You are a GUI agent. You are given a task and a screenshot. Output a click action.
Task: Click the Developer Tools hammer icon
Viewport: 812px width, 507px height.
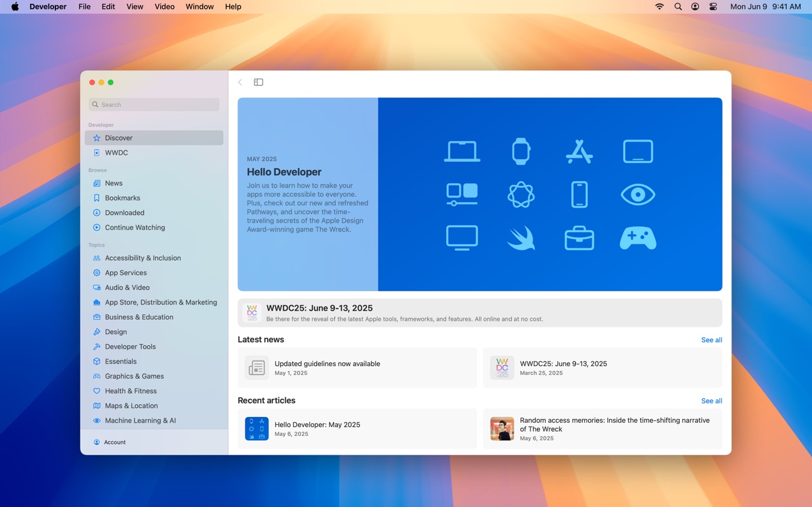coord(96,347)
